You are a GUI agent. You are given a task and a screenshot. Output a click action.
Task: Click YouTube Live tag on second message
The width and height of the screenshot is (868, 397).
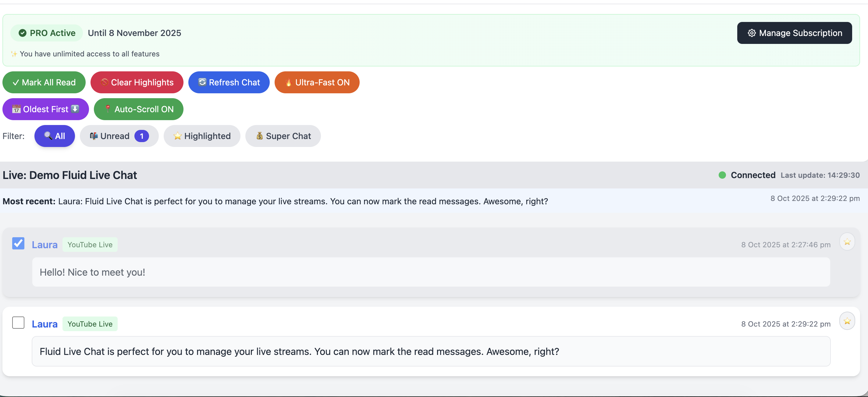pyautogui.click(x=90, y=324)
